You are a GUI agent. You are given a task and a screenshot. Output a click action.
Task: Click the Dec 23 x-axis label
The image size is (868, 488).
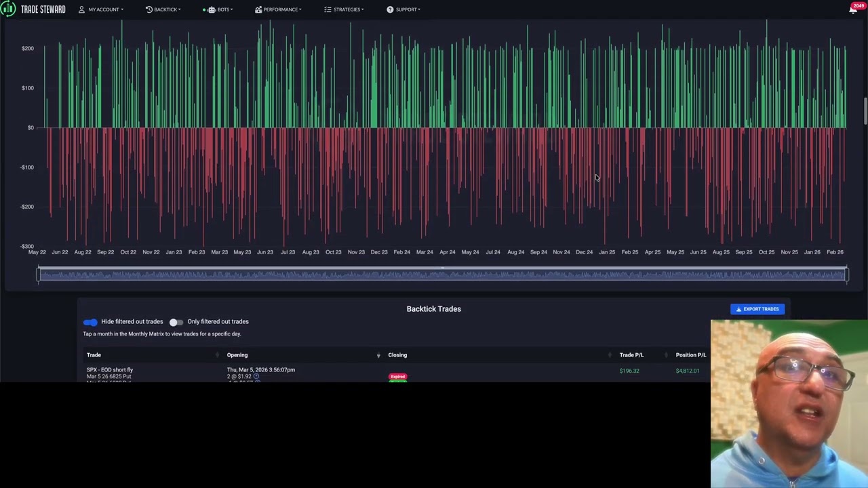click(379, 252)
